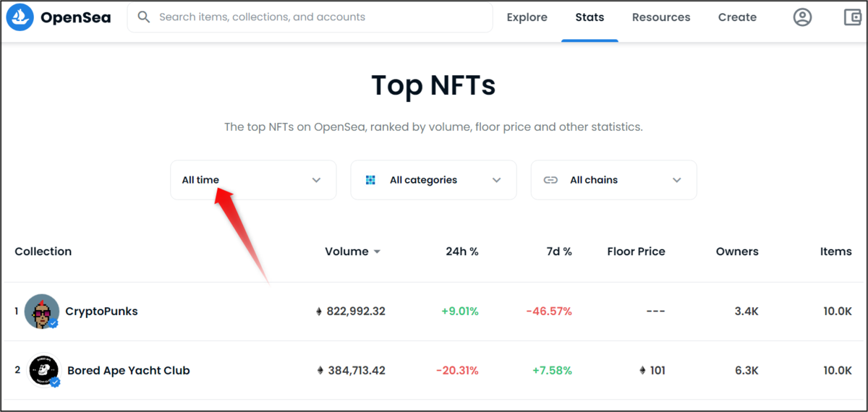Open the Create page
This screenshot has width=868, height=412.
[x=737, y=17]
